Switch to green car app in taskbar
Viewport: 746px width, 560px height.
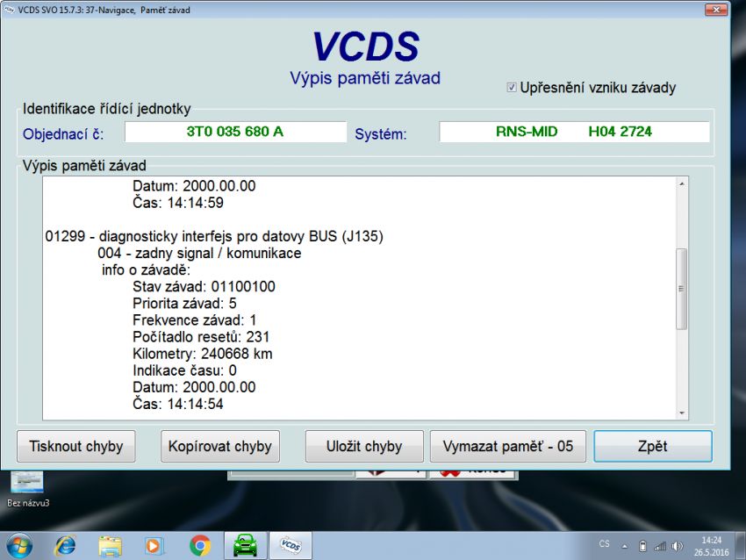pos(245,546)
